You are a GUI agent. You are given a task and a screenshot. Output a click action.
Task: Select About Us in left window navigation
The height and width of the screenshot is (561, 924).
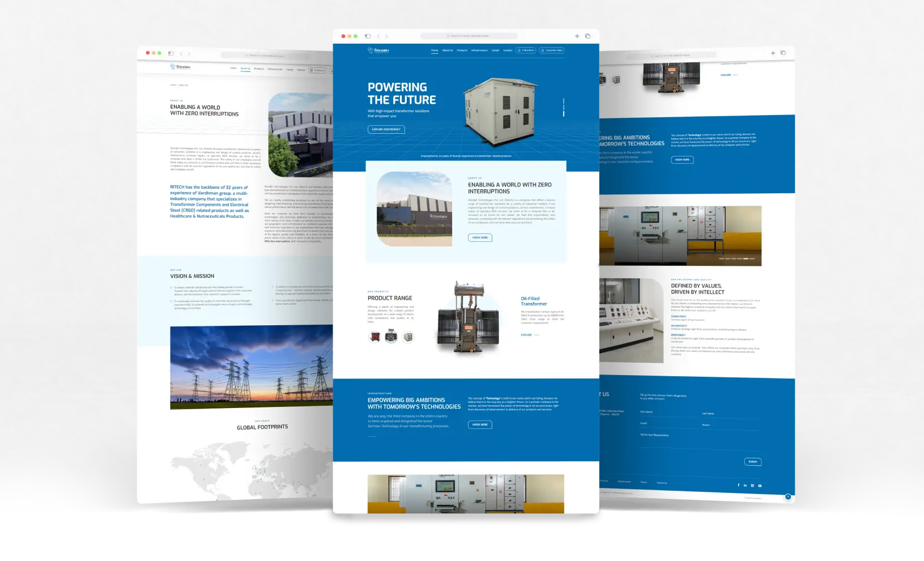coord(245,69)
